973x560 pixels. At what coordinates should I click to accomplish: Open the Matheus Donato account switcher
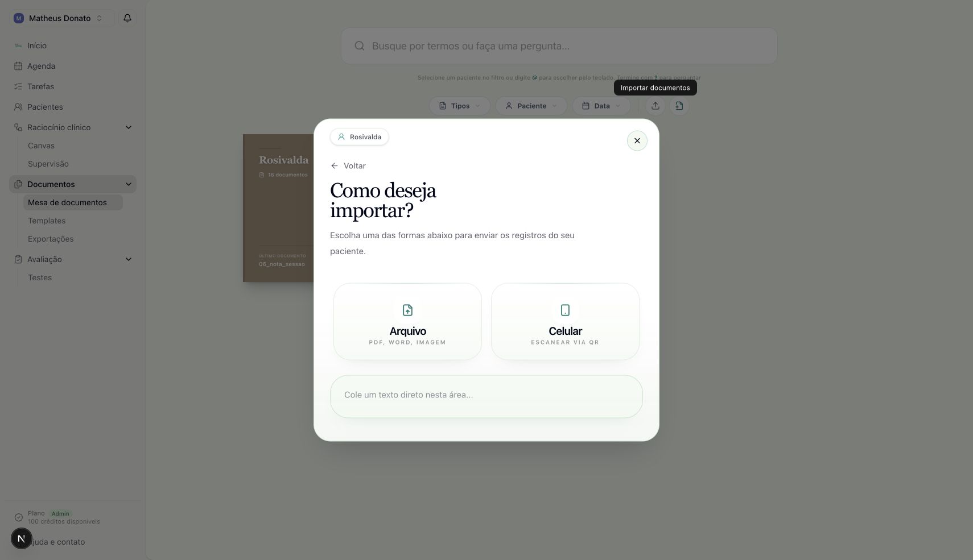pyautogui.click(x=62, y=18)
